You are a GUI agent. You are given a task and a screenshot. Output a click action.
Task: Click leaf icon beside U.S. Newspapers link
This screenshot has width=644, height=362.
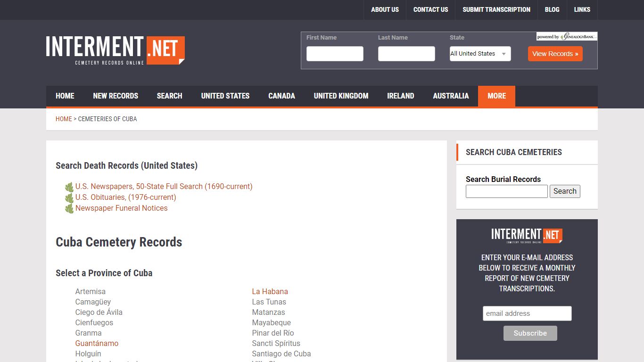(69, 187)
